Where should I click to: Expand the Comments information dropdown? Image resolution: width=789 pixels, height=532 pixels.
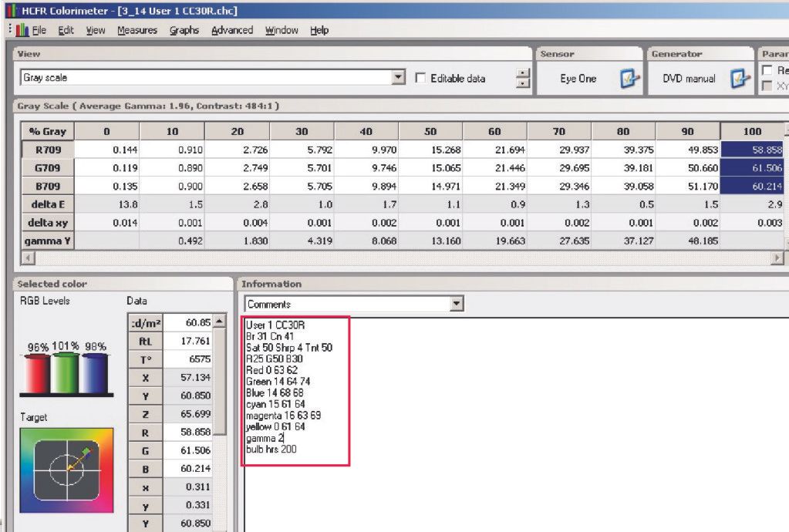pos(457,304)
